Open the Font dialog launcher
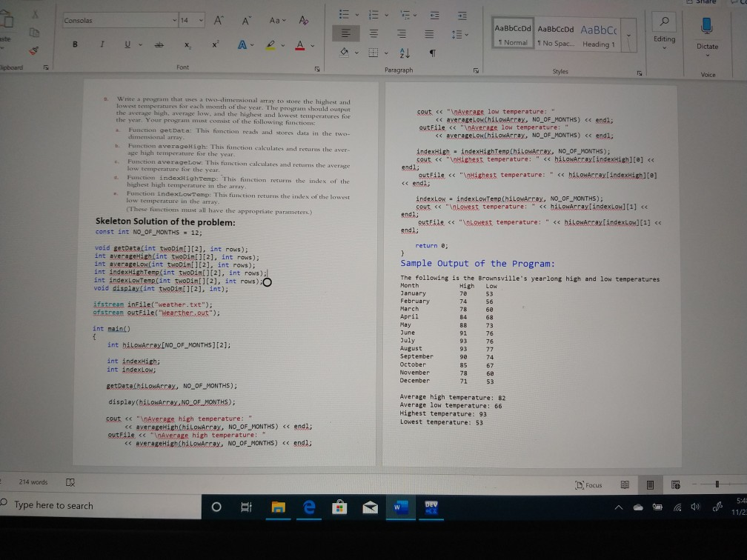Viewport: 747px width, 560px height. click(317, 67)
